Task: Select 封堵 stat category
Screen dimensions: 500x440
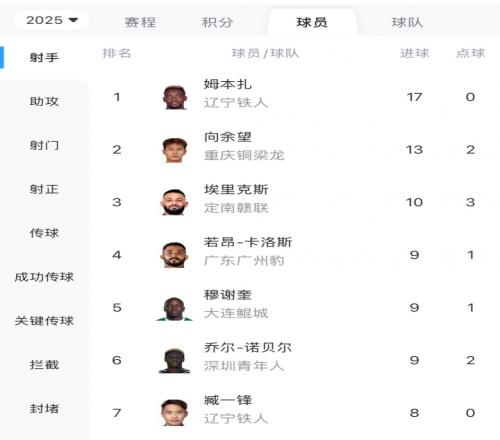Action: pyautogui.click(x=44, y=409)
